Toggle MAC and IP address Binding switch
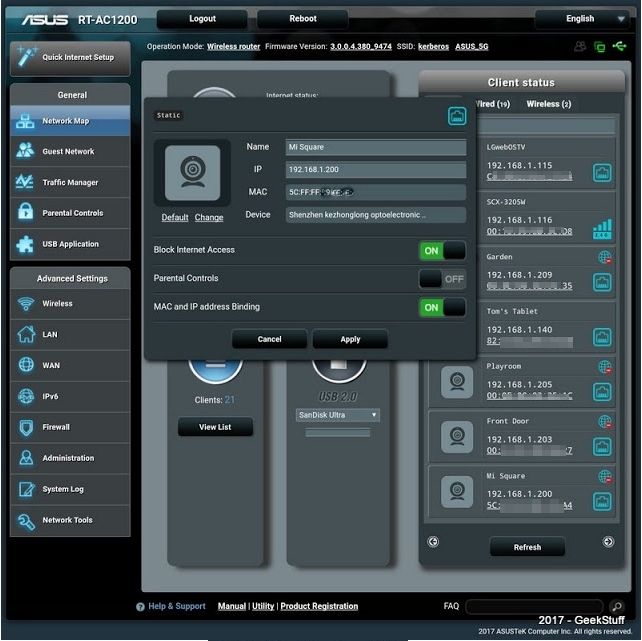 (x=442, y=307)
